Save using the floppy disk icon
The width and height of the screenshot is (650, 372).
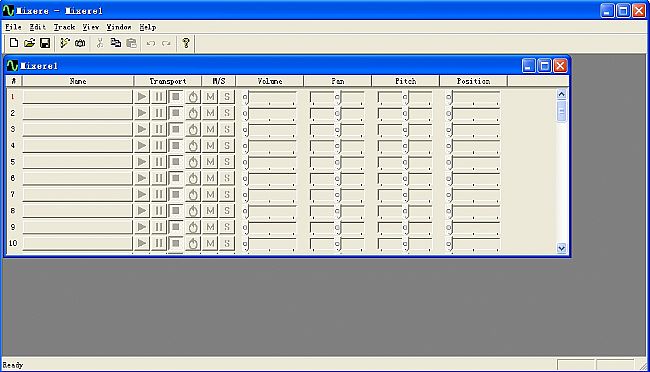click(x=45, y=43)
